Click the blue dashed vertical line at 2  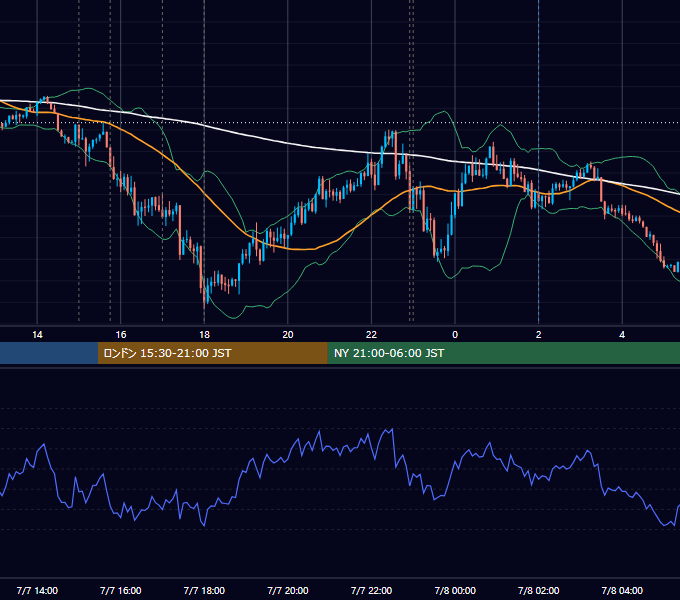[539, 161]
